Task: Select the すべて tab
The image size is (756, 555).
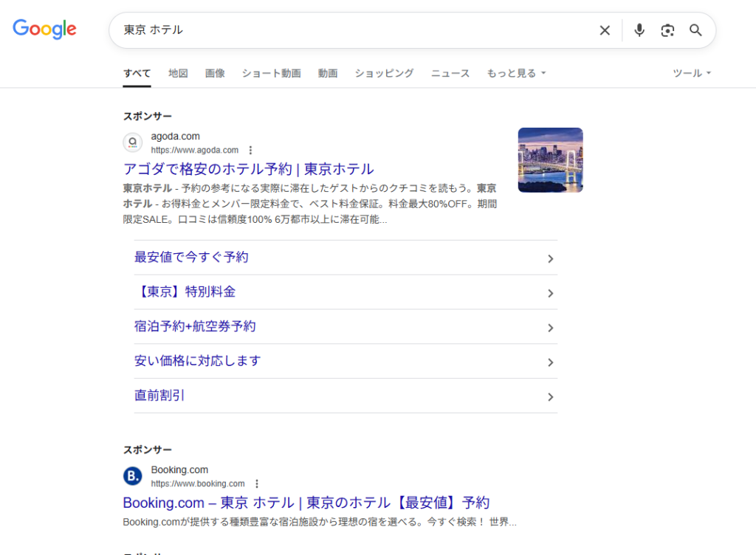Action: (x=137, y=73)
